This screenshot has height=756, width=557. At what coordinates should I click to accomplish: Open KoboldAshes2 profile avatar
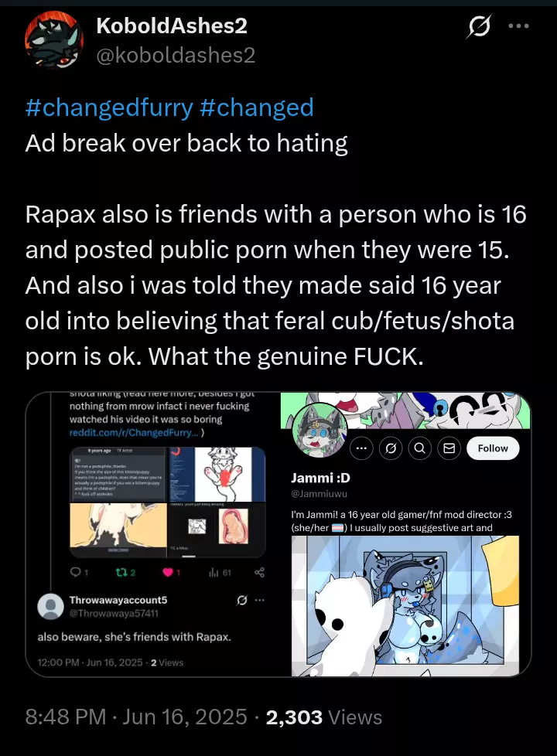(x=54, y=40)
